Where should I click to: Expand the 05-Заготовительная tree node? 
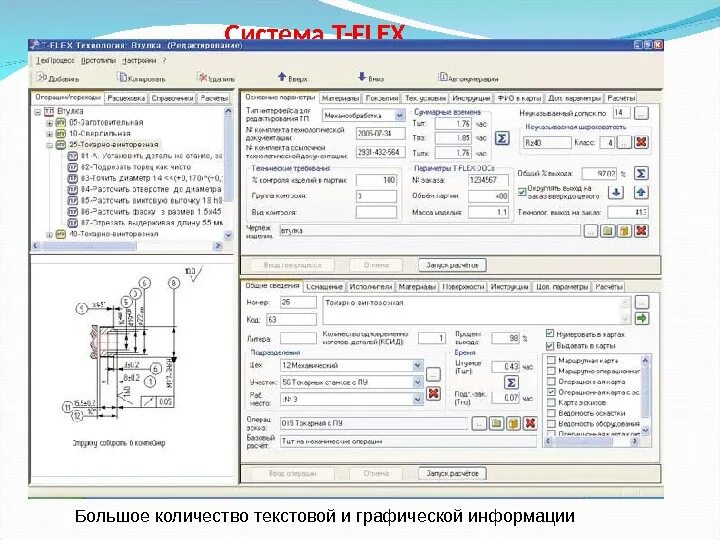pos(50,123)
